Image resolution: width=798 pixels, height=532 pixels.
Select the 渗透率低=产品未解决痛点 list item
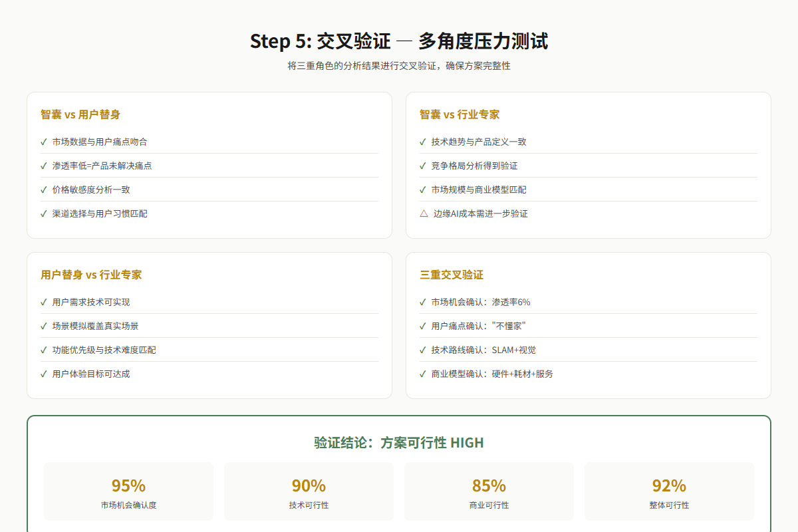point(209,166)
